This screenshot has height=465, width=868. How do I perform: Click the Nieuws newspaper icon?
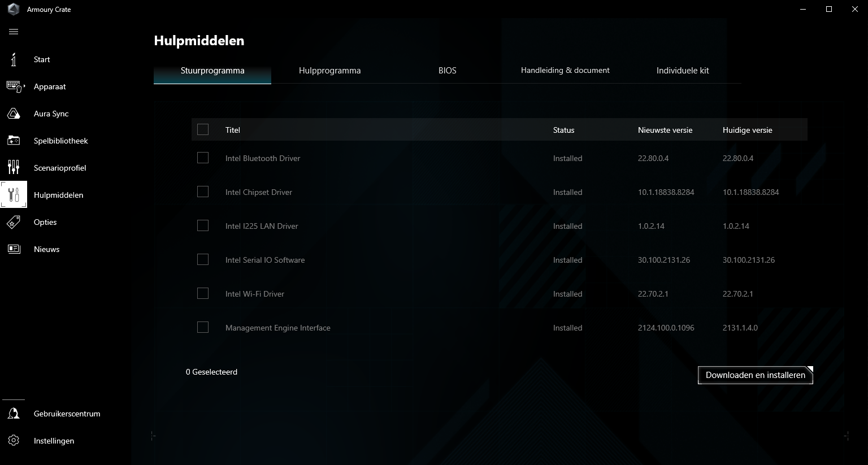[14, 249]
